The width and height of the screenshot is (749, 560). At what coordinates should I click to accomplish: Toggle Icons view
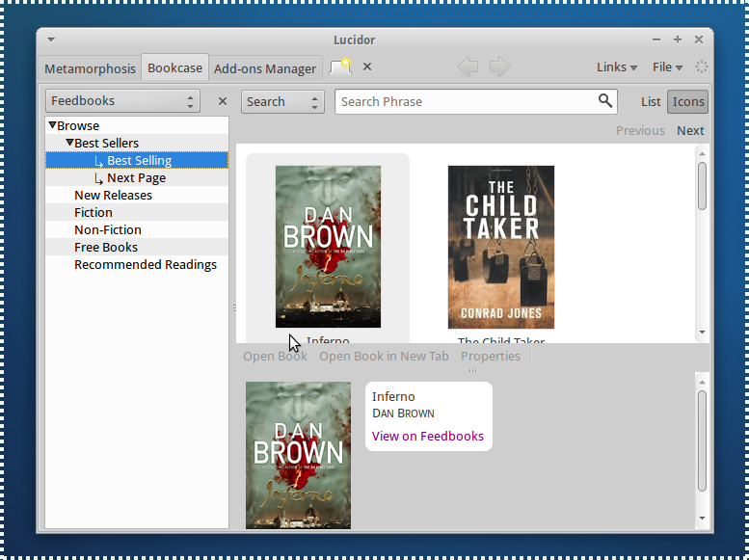click(x=688, y=102)
